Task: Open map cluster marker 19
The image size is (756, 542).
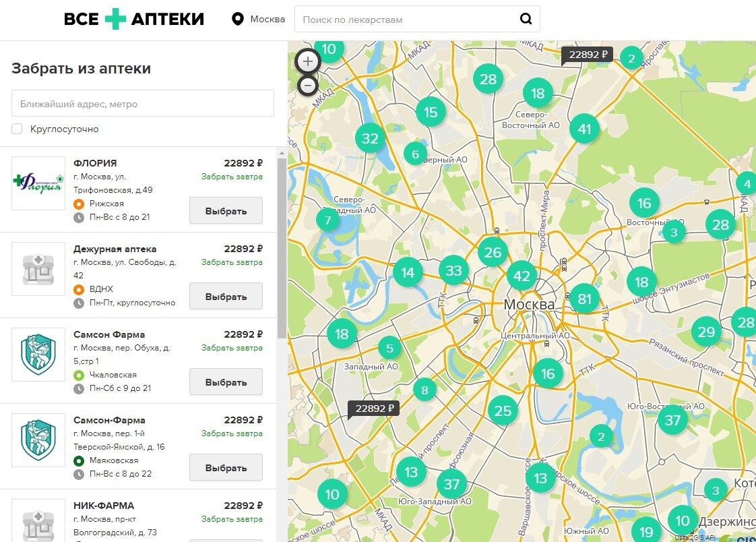Action: [646, 531]
